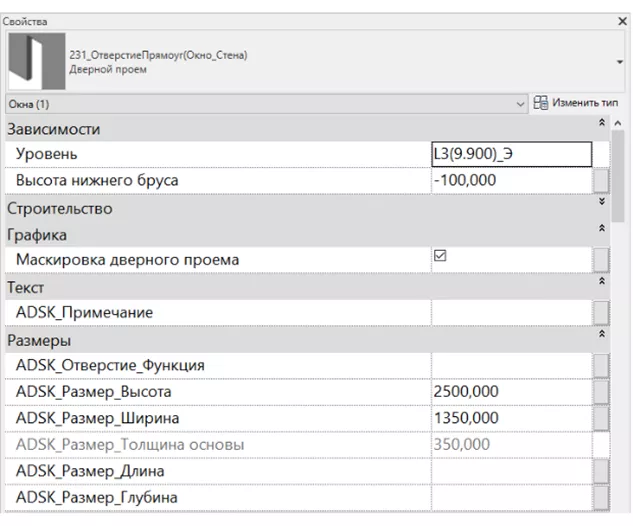This screenshot has width=633, height=526.
Task: Click associate button beside Высота нижнего бруса
Action: 601,181
